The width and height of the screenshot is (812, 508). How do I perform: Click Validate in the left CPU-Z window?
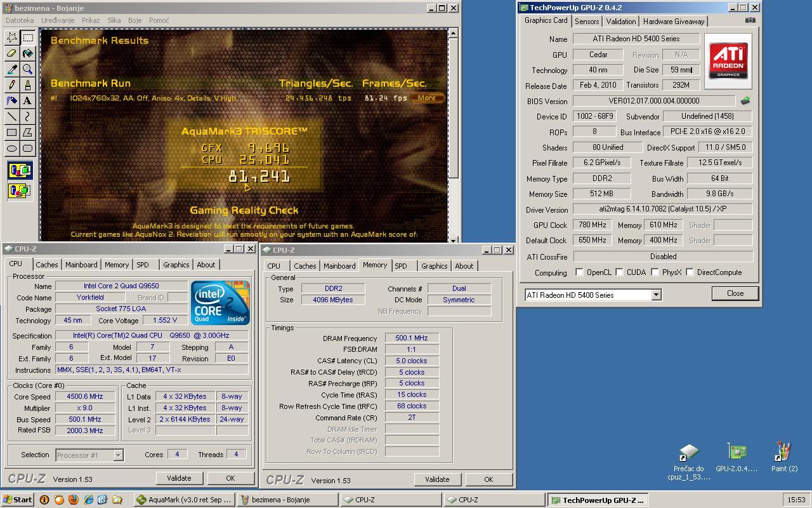click(x=178, y=478)
